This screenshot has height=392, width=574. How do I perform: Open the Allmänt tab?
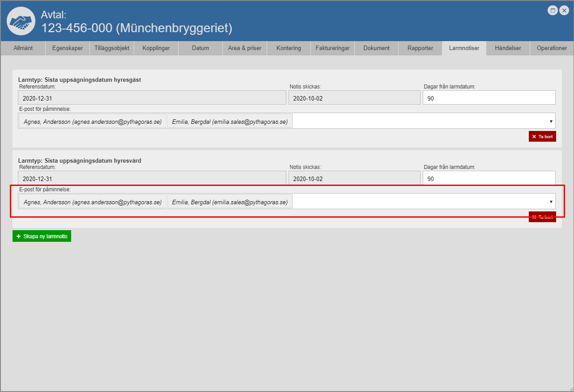(x=23, y=48)
